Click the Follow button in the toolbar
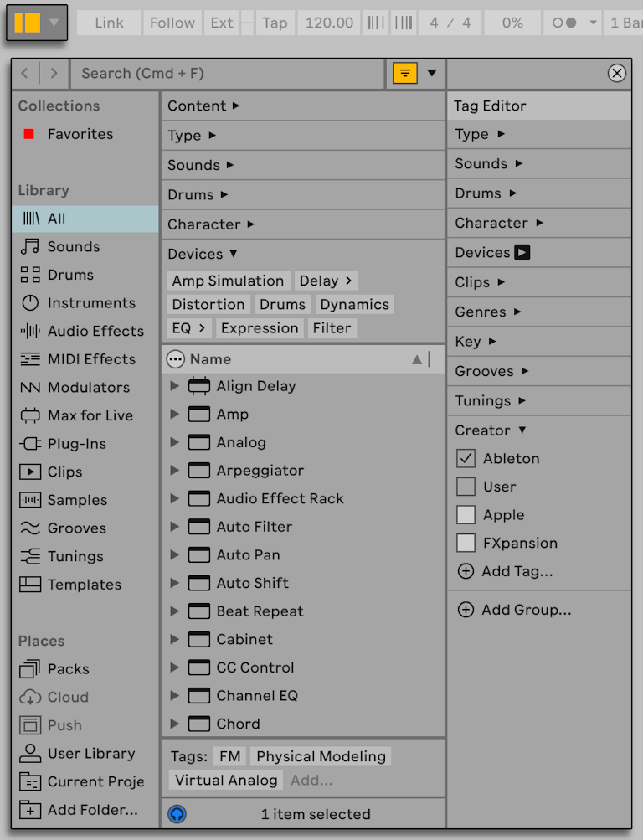 click(x=172, y=23)
